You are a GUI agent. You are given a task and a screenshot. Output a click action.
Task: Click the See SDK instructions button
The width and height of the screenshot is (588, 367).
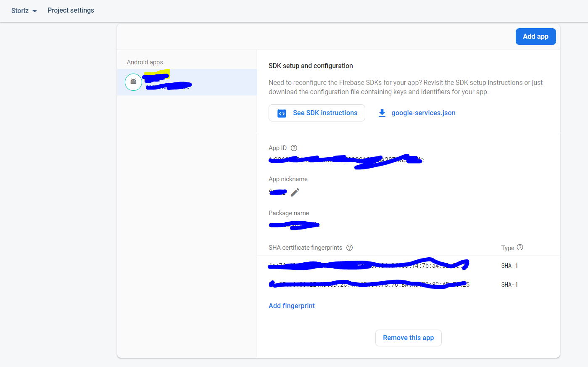pos(317,113)
